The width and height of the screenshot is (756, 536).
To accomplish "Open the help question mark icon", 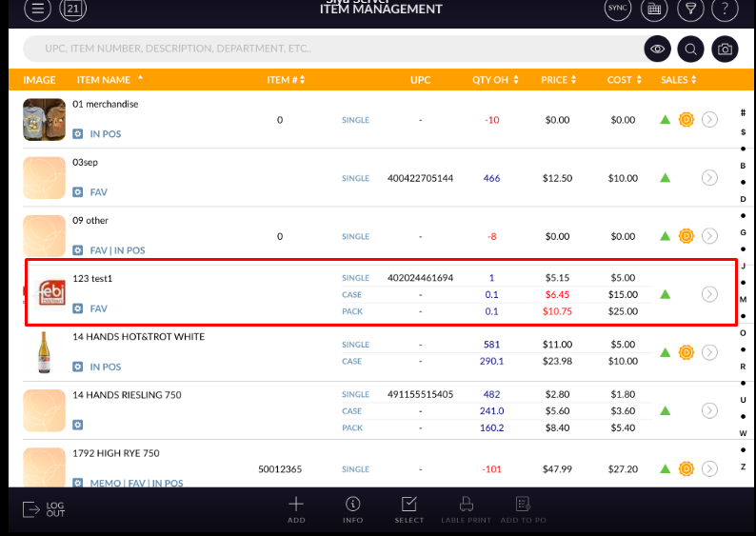I will (725, 10).
